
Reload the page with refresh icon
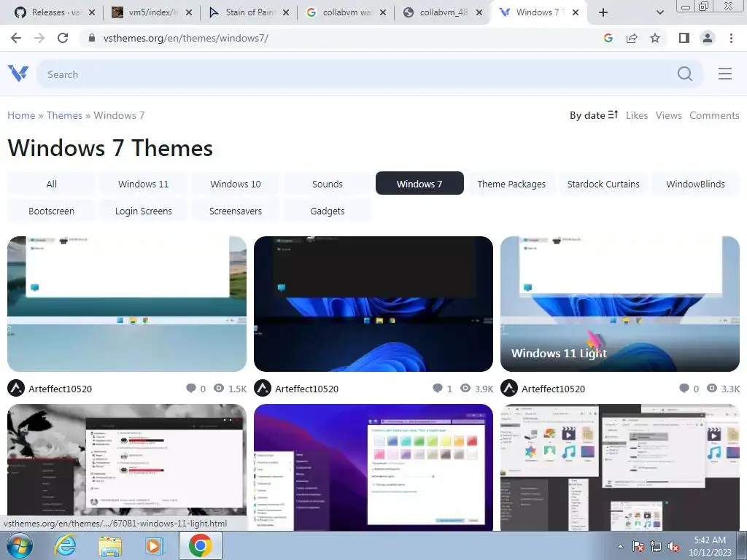coord(63,38)
